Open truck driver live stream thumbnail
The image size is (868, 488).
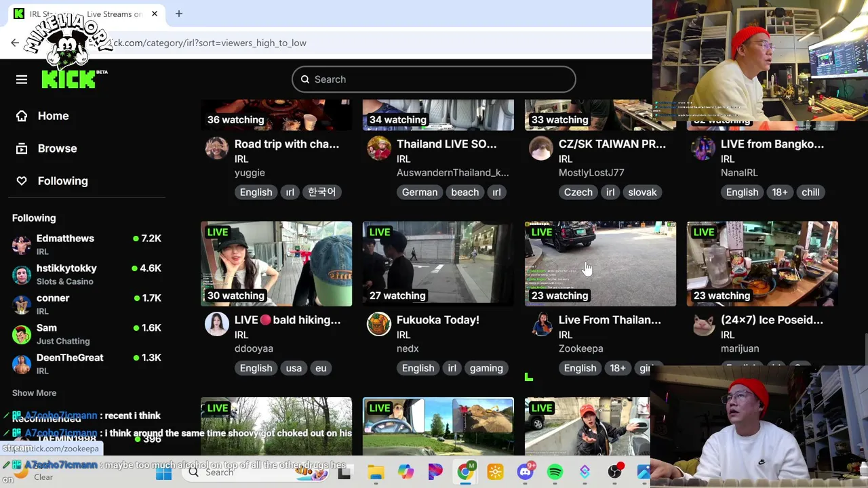(x=438, y=426)
